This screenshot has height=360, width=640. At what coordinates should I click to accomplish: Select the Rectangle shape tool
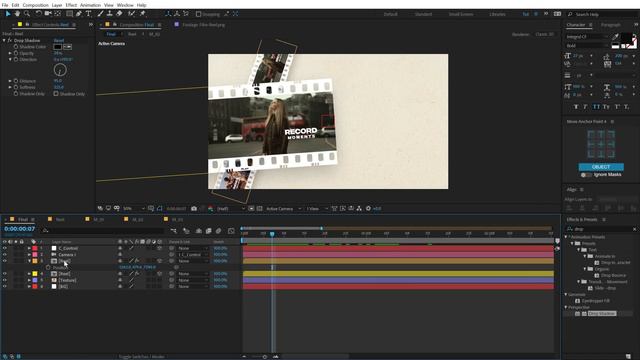click(x=69, y=14)
